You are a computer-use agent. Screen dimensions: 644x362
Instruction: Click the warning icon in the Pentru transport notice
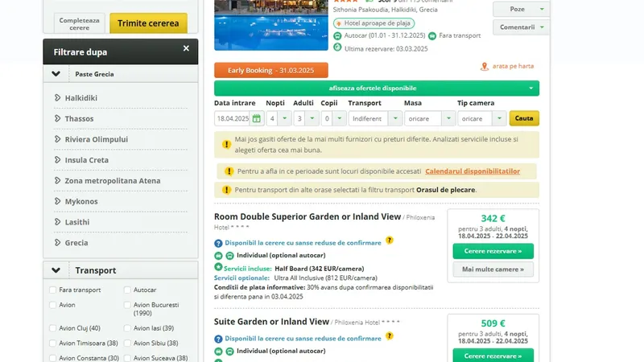pyautogui.click(x=226, y=190)
